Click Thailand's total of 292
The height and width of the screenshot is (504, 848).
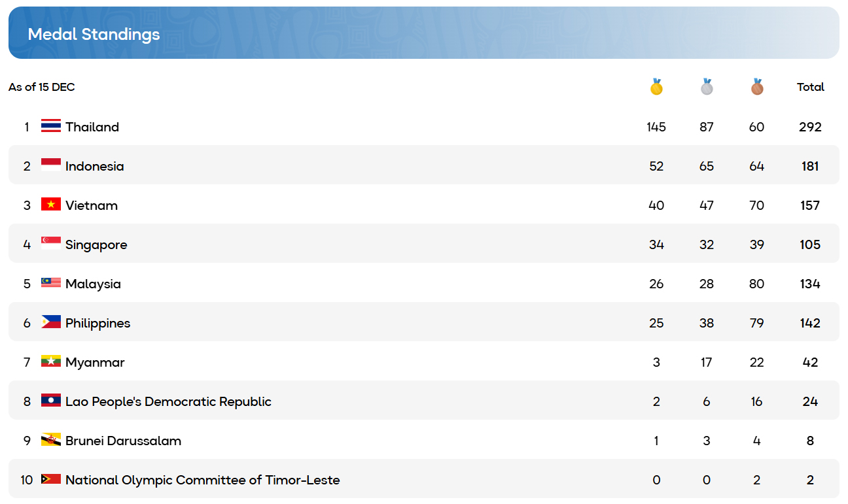[x=810, y=127]
